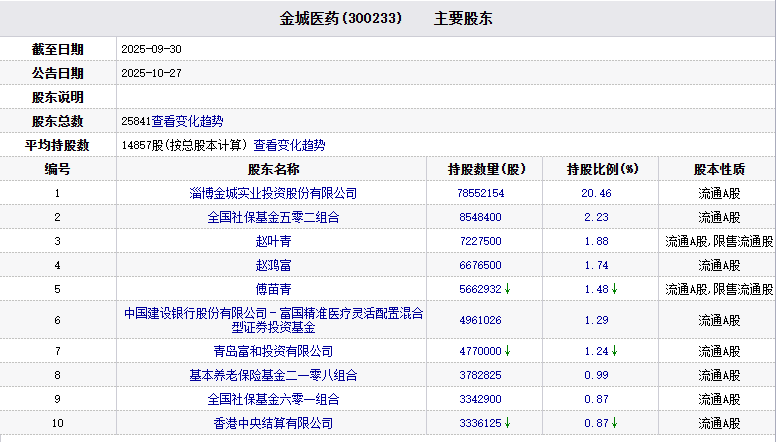Click the 持股数量(股) column header
The width and height of the screenshot is (780, 442).
pos(486,169)
